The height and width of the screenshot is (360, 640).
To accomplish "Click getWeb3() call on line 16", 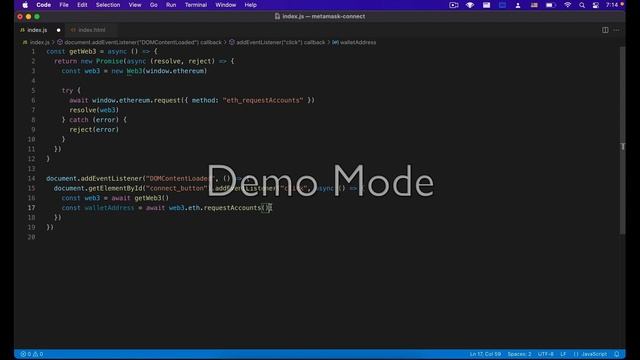I will (151, 198).
